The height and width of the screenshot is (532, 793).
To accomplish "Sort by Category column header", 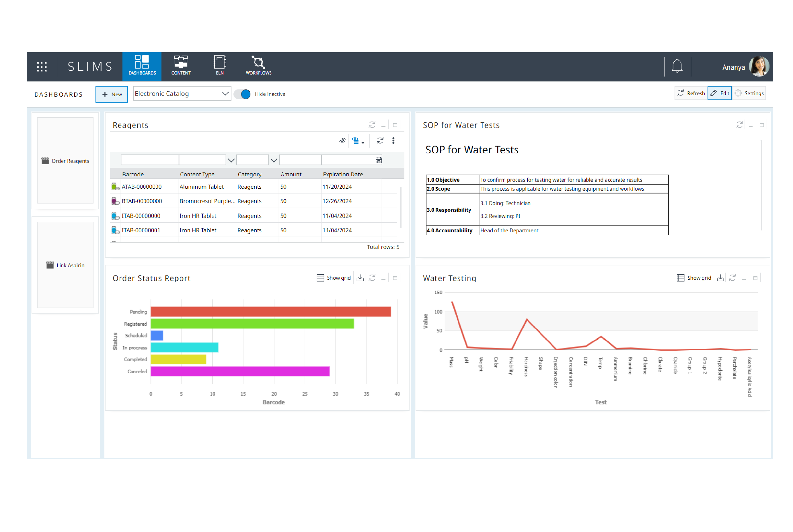I will 250,174.
